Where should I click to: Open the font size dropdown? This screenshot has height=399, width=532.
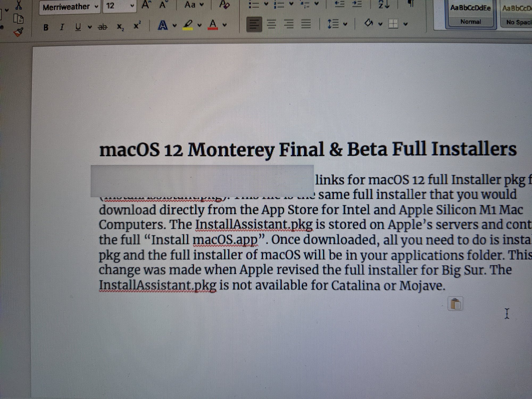(132, 6)
